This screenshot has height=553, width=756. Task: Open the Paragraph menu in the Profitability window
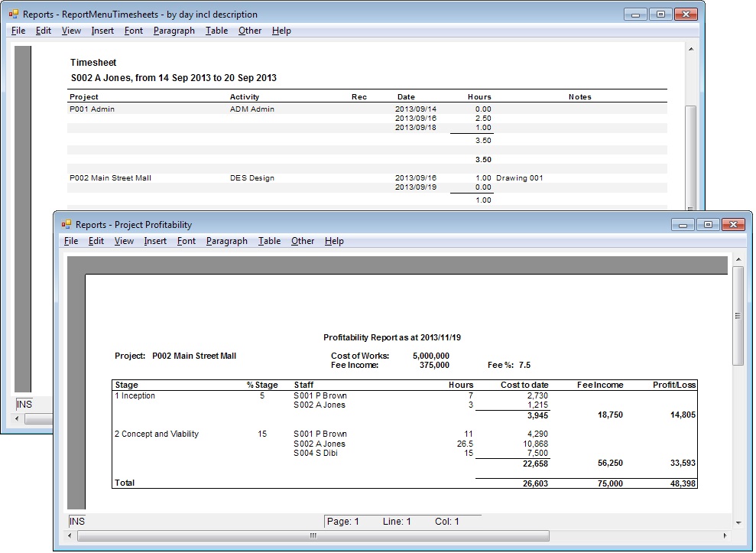(x=226, y=241)
